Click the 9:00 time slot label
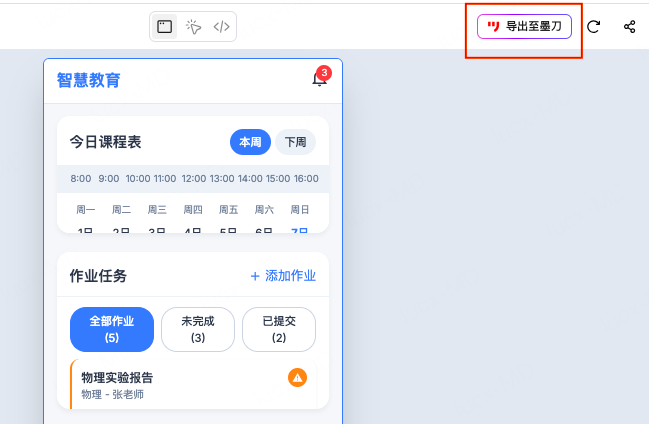This screenshot has width=649, height=424. (108, 179)
